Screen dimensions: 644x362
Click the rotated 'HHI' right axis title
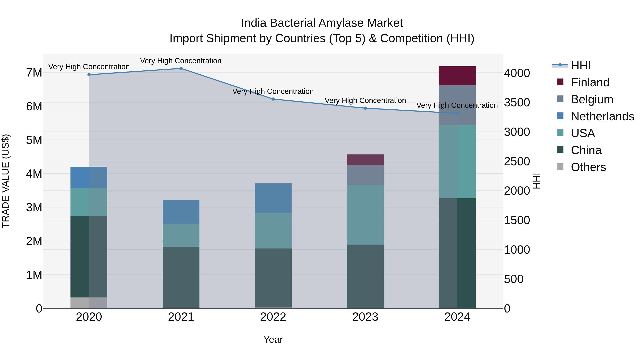click(x=537, y=181)
